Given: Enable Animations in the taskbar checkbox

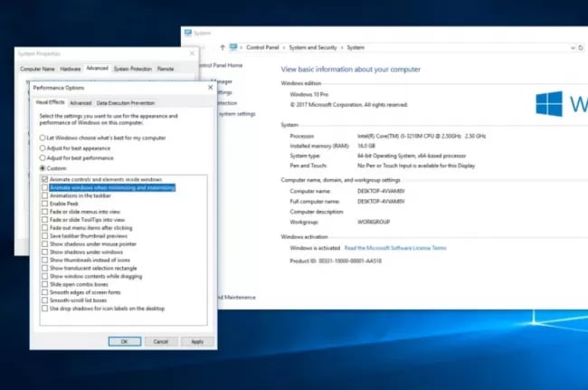Looking at the screenshot, I should pyautogui.click(x=45, y=195).
